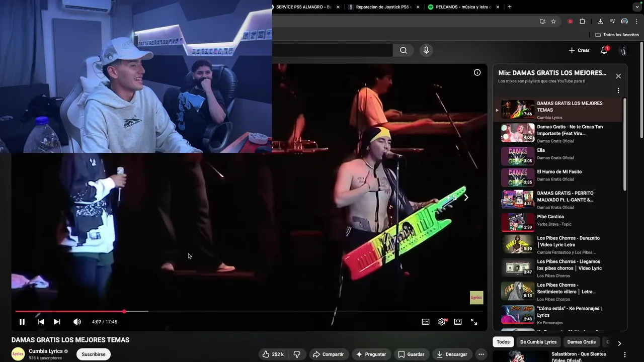Save video with Guardar
This screenshot has height=362, width=644.
coord(411,354)
